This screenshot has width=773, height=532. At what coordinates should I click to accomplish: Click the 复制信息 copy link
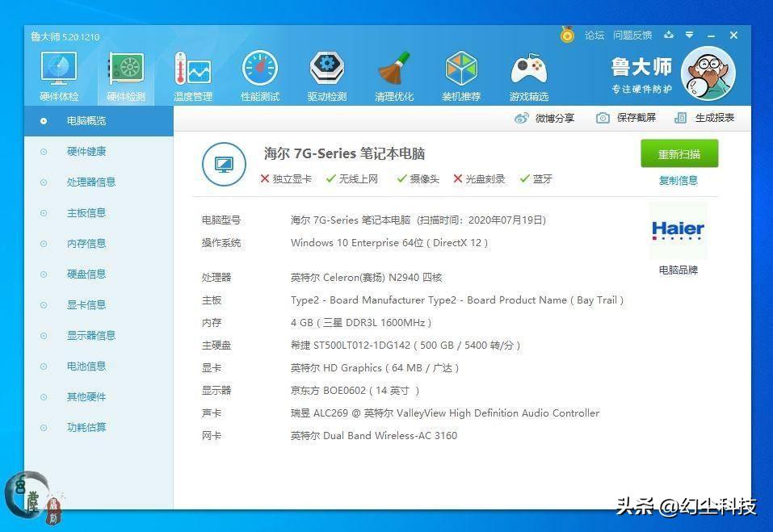pyautogui.click(x=678, y=179)
